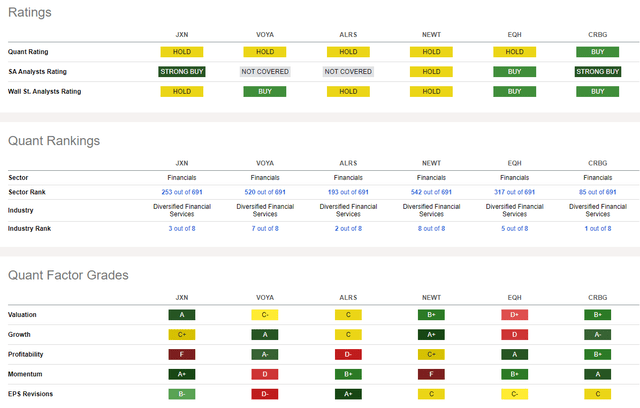Click JXN Valuation grade A
Screen dimensions: 640x408
pyautogui.click(x=182, y=315)
